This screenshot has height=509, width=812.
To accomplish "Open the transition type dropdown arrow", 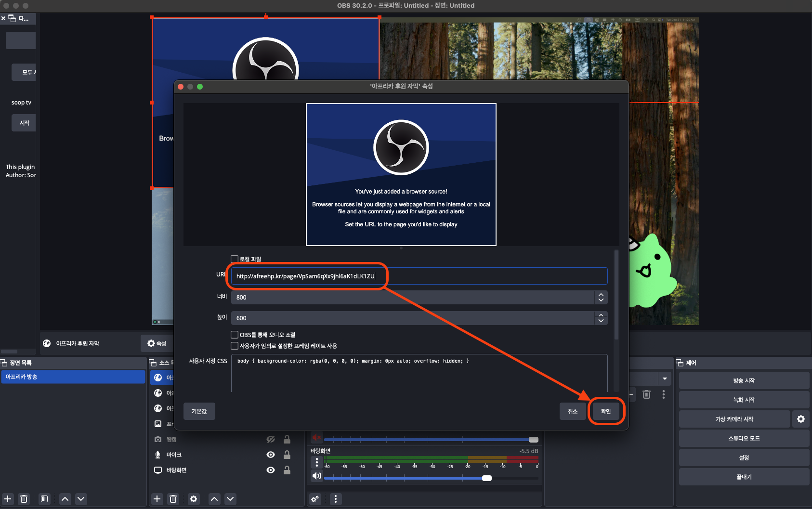I will click(x=665, y=378).
